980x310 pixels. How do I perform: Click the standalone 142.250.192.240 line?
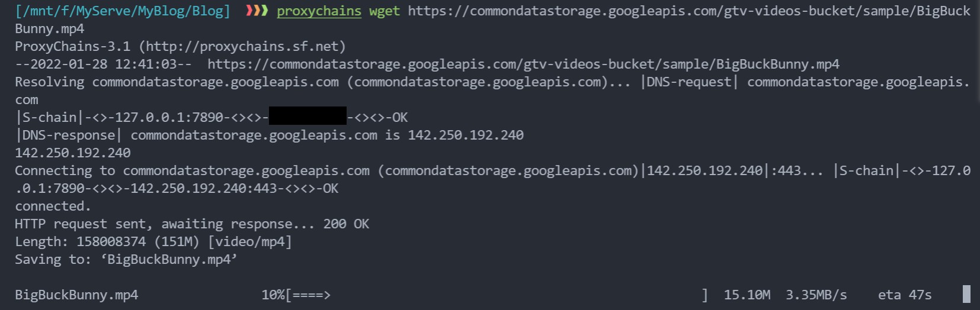point(73,153)
